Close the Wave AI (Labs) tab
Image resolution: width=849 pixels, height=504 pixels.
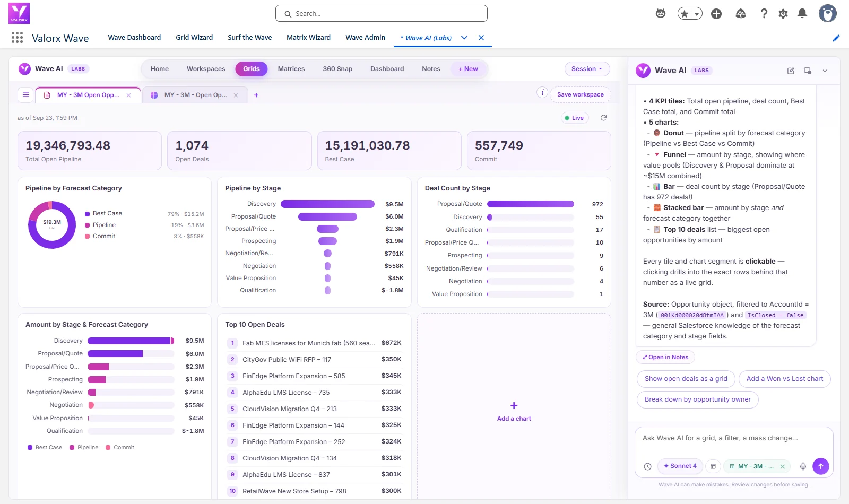[481, 38]
